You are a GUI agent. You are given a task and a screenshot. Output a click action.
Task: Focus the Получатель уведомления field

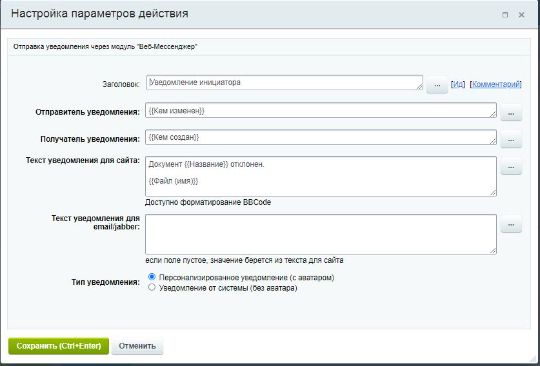pos(321,137)
